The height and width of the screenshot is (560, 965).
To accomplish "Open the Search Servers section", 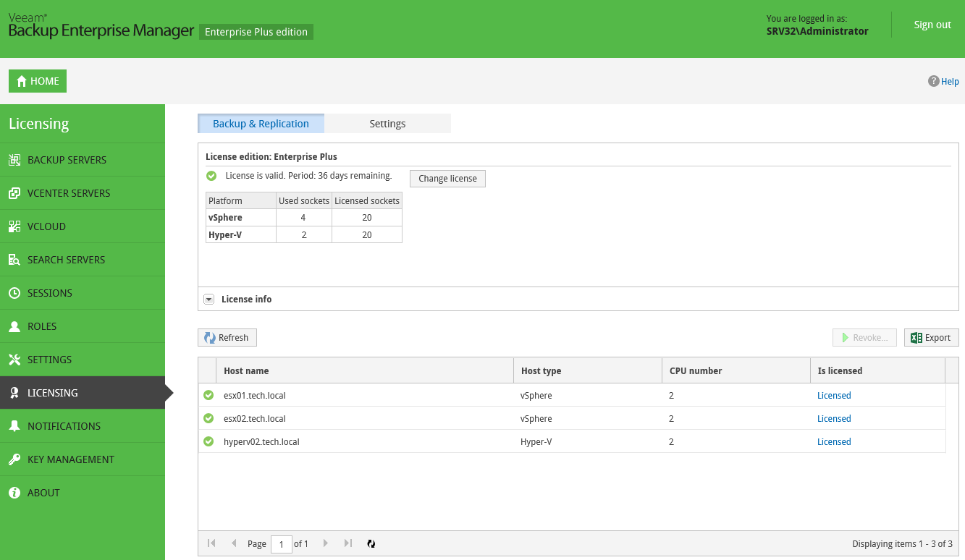I will coord(83,260).
